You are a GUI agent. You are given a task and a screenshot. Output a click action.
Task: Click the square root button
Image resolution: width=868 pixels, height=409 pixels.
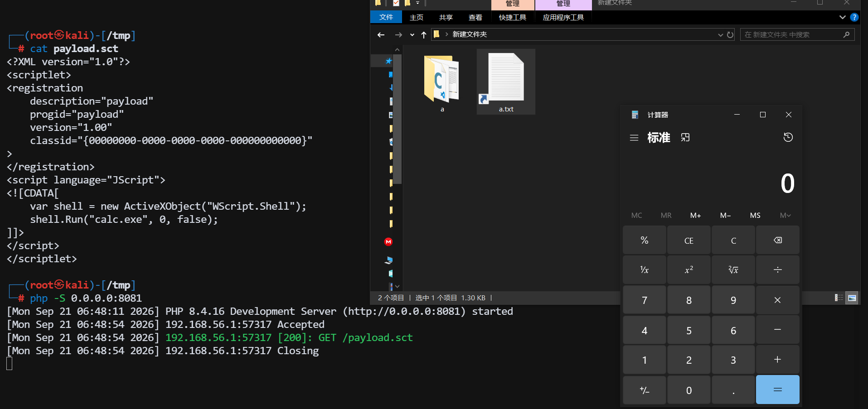point(733,270)
